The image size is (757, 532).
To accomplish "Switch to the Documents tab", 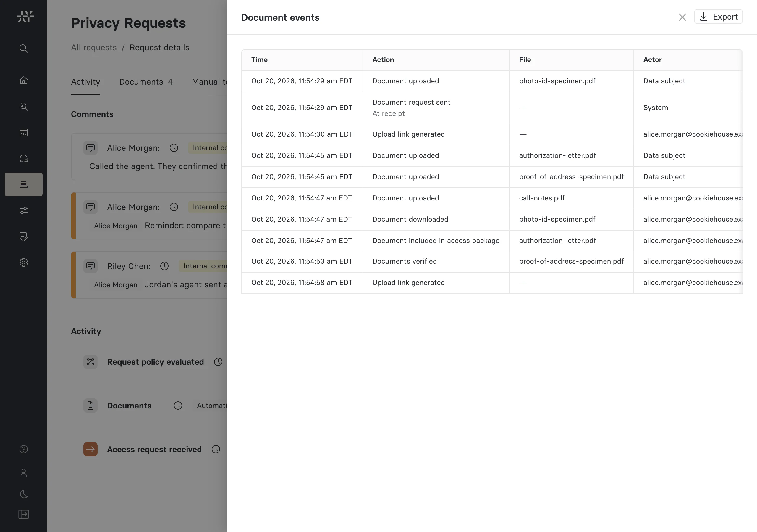I will (x=146, y=82).
